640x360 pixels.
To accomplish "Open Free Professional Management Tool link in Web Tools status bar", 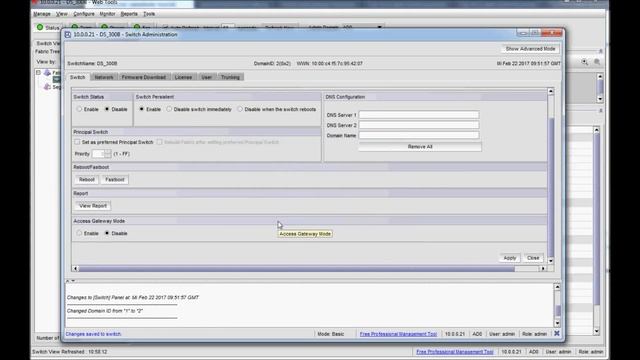I will click(455, 351).
